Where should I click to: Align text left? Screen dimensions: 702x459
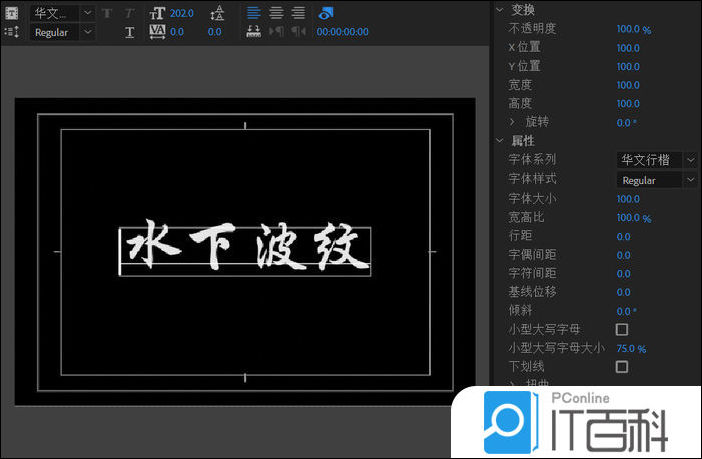[x=254, y=13]
